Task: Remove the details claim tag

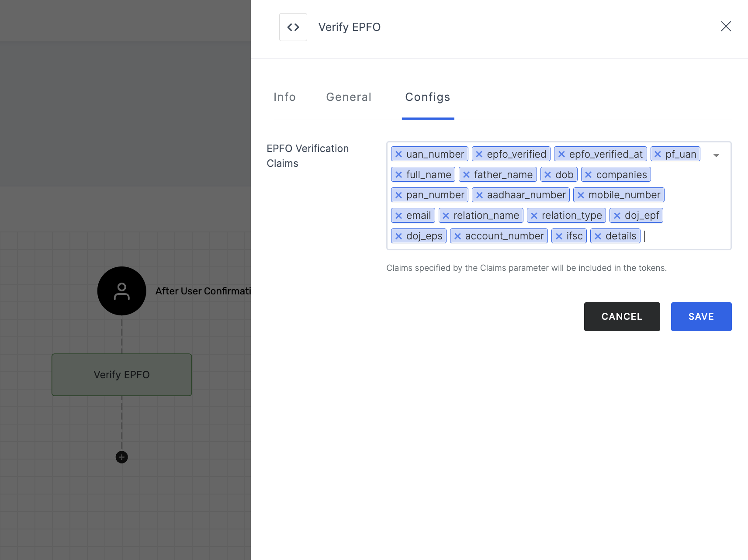Action: tap(598, 236)
